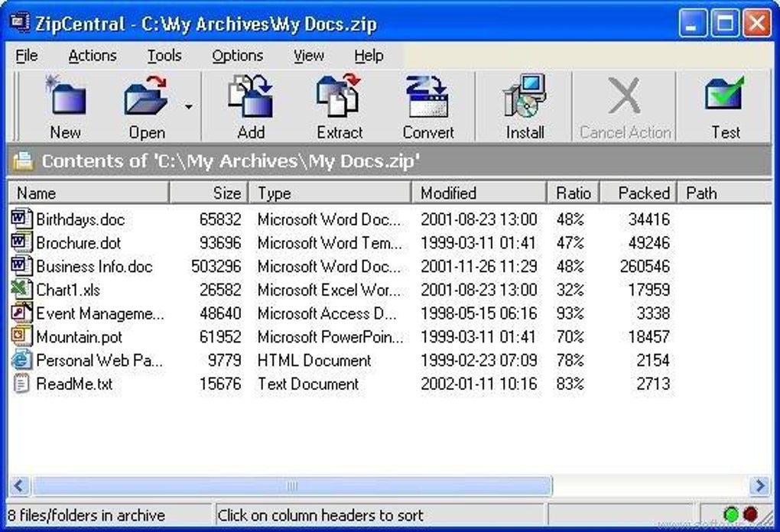
Task: Click the Convert archive icon
Action: (x=427, y=96)
